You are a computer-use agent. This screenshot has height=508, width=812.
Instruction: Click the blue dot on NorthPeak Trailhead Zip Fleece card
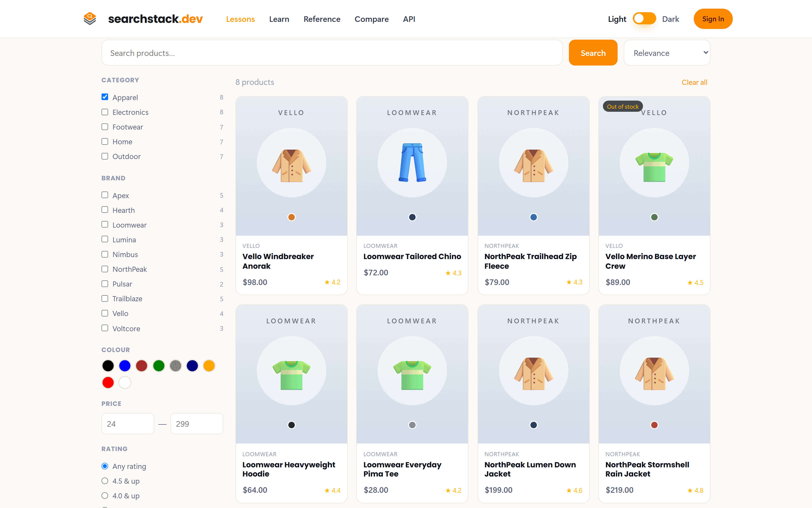(x=533, y=217)
